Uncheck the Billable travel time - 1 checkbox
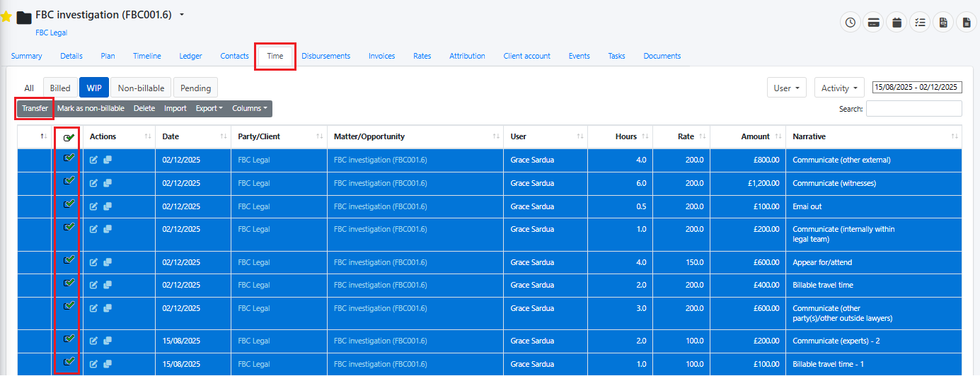This screenshot has height=376, width=980. [x=69, y=362]
